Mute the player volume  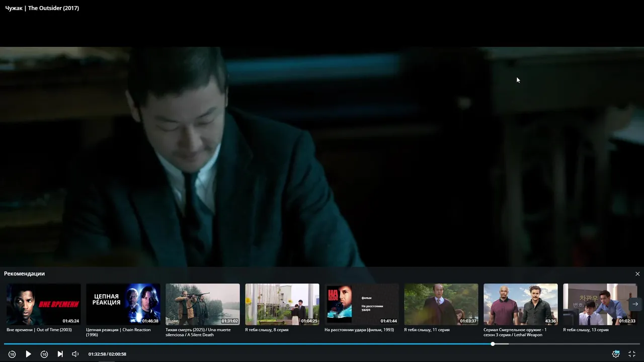[x=75, y=354]
